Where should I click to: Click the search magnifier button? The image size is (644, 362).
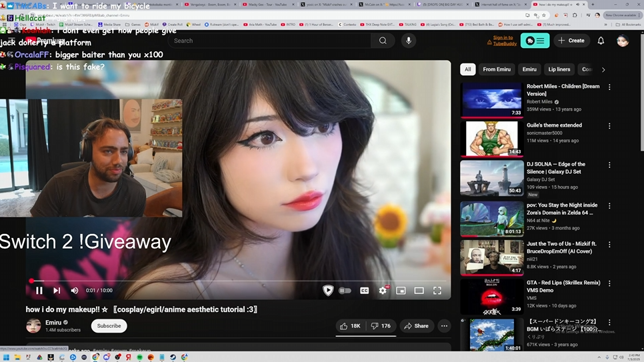tap(383, 41)
